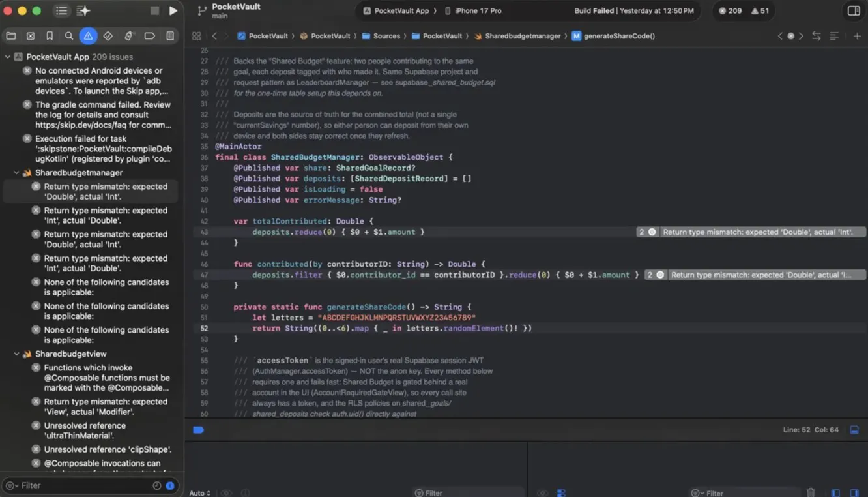Image resolution: width=868 pixels, height=497 pixels.
Task: Choose the iPhone 17 Pro destination
Action: click(x=473, y=10)
